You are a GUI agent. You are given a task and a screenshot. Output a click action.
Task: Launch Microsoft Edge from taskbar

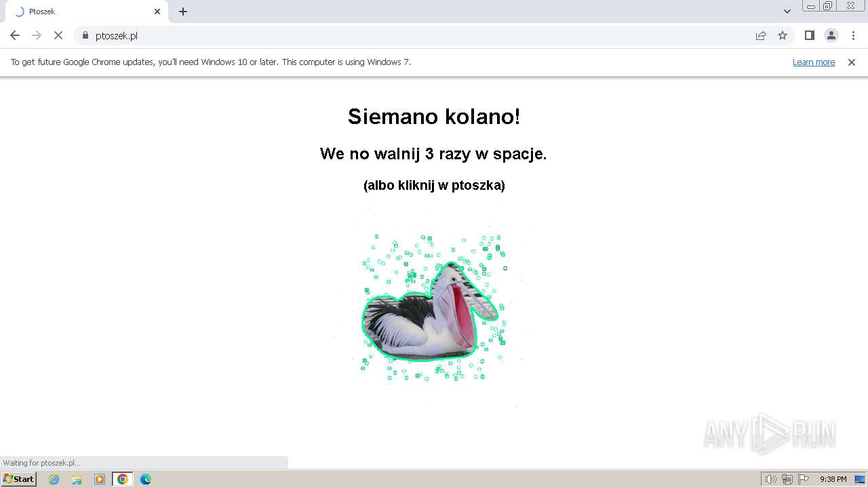pos(145,479)
